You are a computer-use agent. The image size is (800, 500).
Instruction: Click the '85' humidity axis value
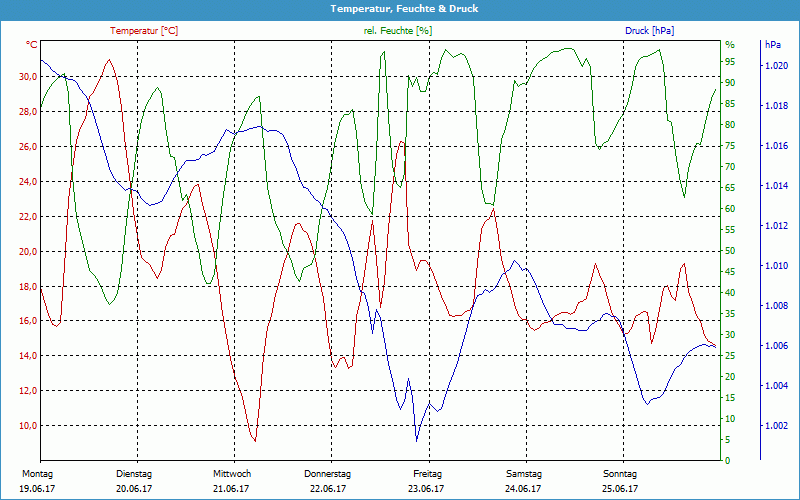tap(730, 104)
